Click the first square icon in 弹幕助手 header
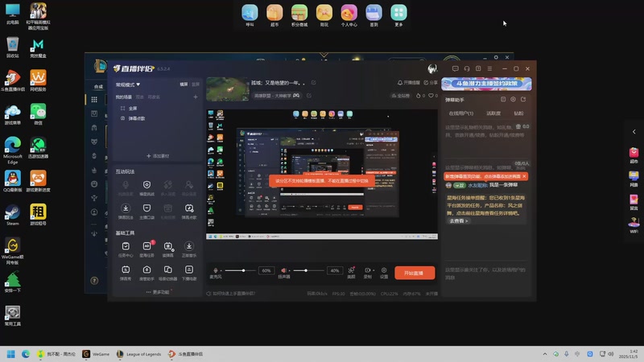 coord(503,99)
